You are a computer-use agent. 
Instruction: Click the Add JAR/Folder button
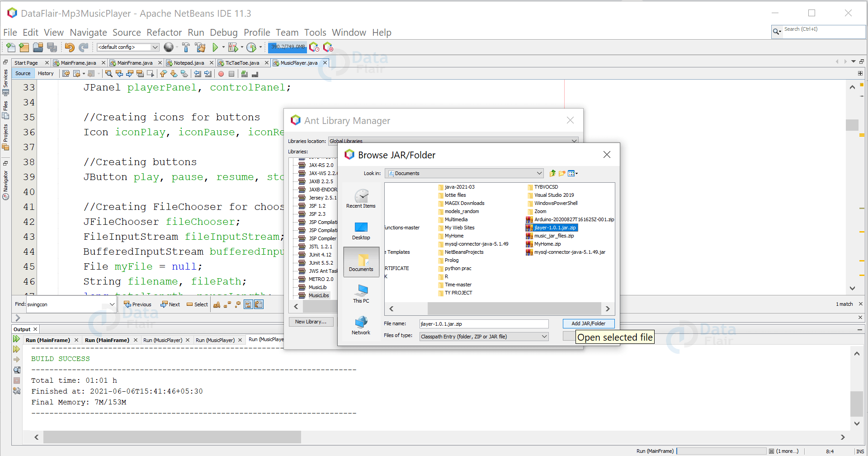(x=588, y=323)
